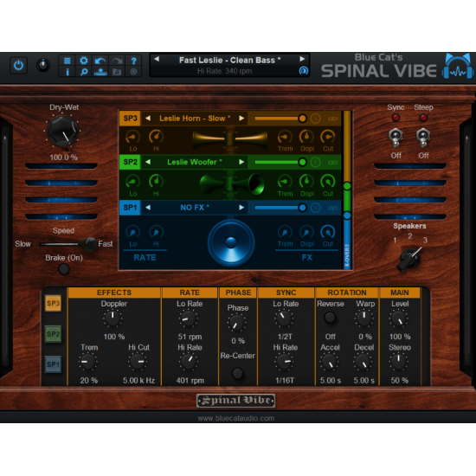Open the settings gear icon
Screen dimensions: 476x476
click(x=84, y=61)
